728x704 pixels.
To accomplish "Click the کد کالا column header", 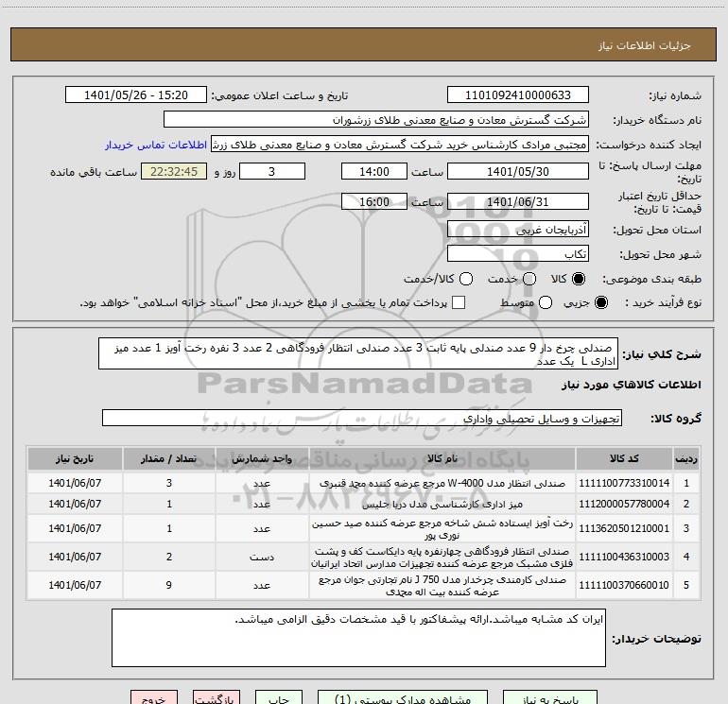I will 624,458.
